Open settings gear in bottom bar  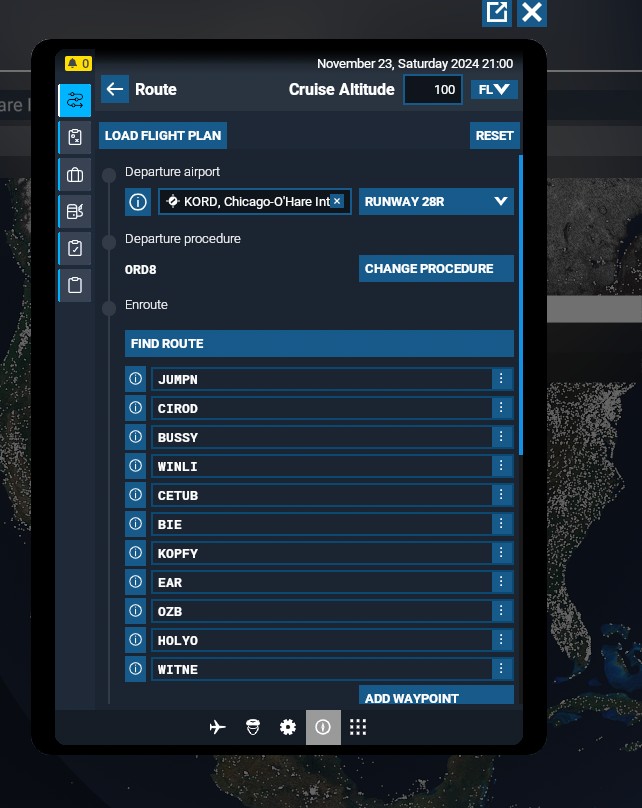[x=288, y=727]
